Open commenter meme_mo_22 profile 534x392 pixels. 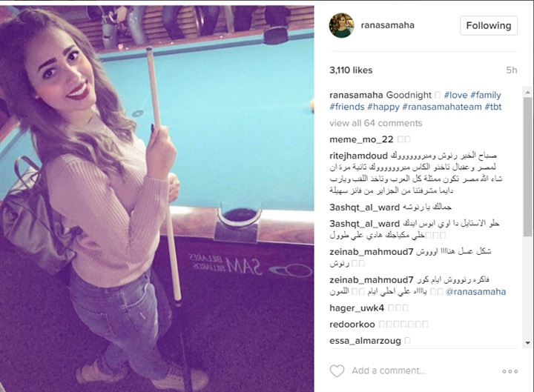361,139
